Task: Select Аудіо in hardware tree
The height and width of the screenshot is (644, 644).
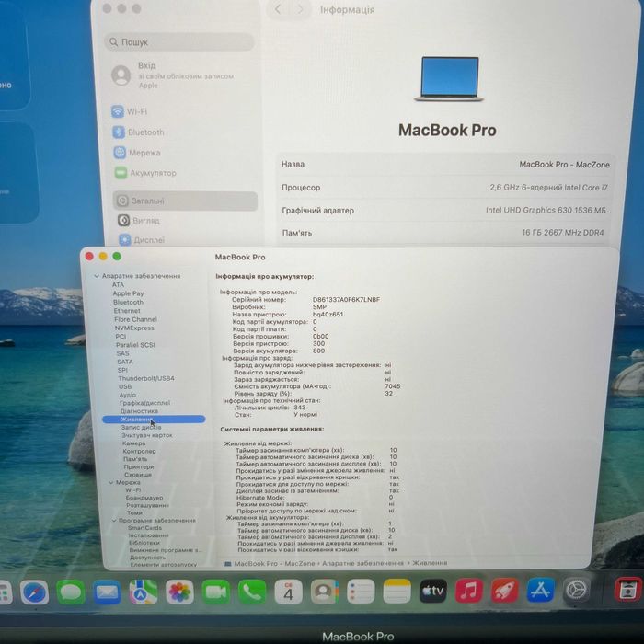Action: pos(128,395)
